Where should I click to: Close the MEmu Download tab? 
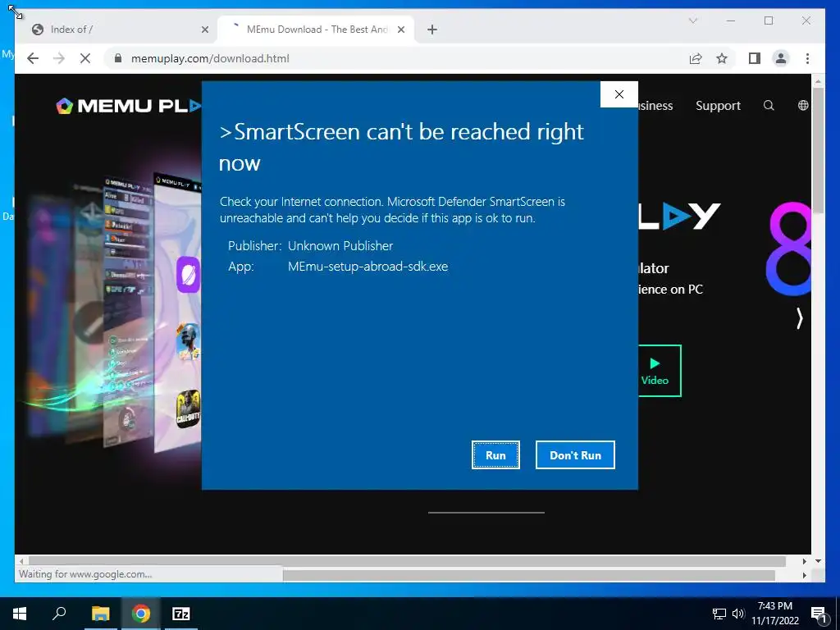[x=400, y=30]
